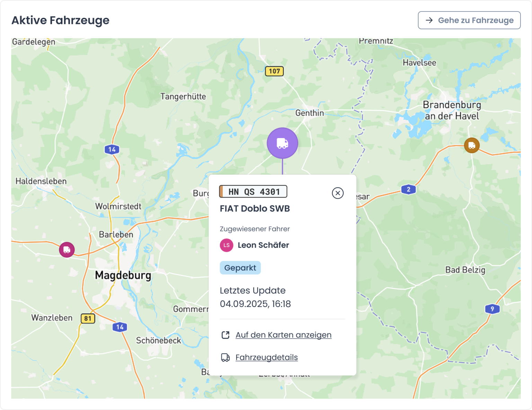Open the Auf den Karten anzeigen link
This screenshot has height=410, width=532.
click(283, 335)
